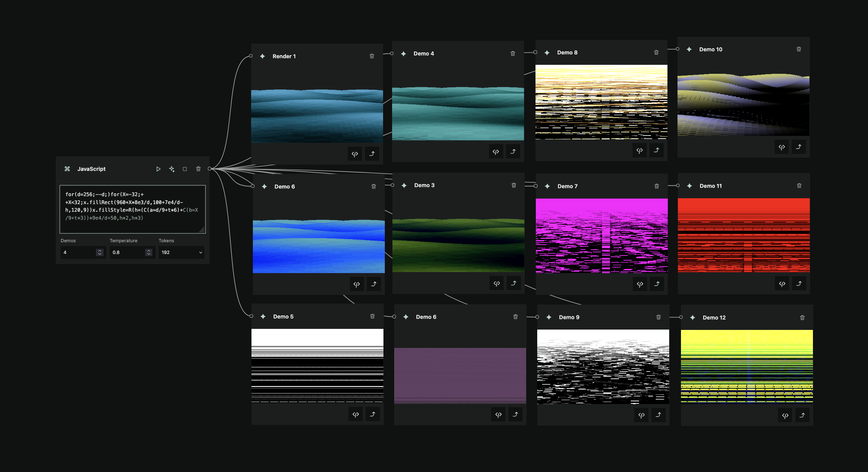Click the arrow icon on Demo 9
This screenshot has width=868, height=472.
pyautogui.click(x=658, y=415)
